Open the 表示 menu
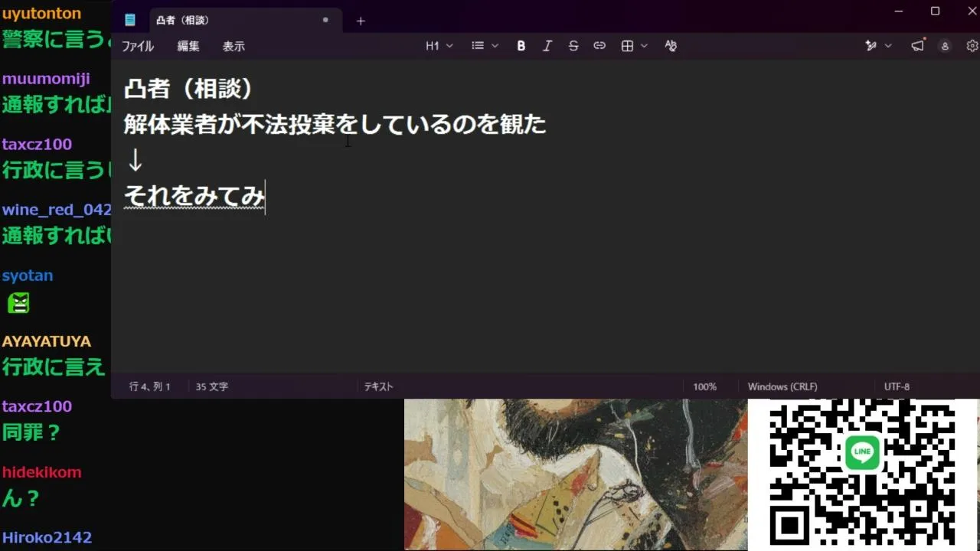The width and height of the screenshot is (980, 551). click(234, 46)
